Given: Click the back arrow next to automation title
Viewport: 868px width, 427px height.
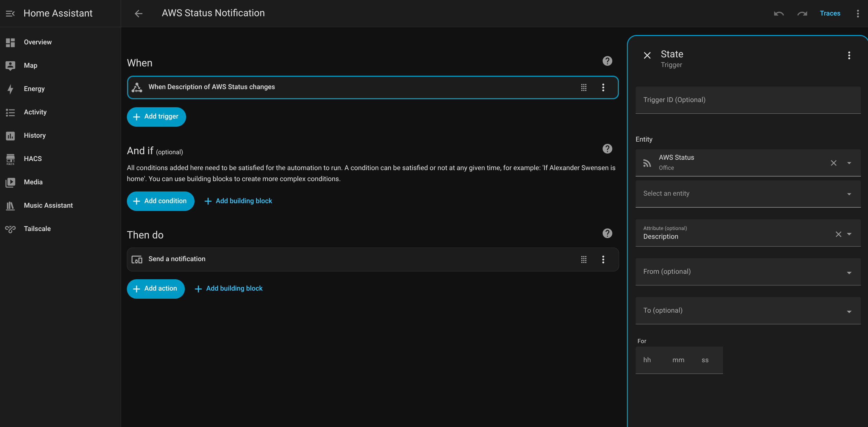Looking at the screenshot, I should point(139,14).
